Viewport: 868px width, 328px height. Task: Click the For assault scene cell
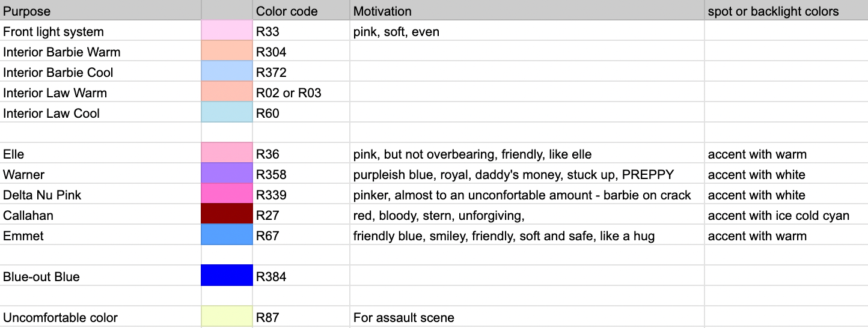click(527, 317)
